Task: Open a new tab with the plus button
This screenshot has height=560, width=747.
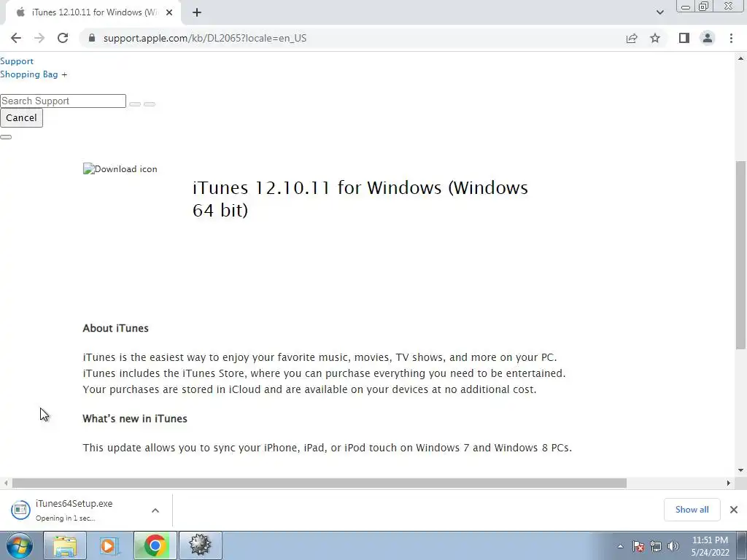Action: click(x=197, y=12)
